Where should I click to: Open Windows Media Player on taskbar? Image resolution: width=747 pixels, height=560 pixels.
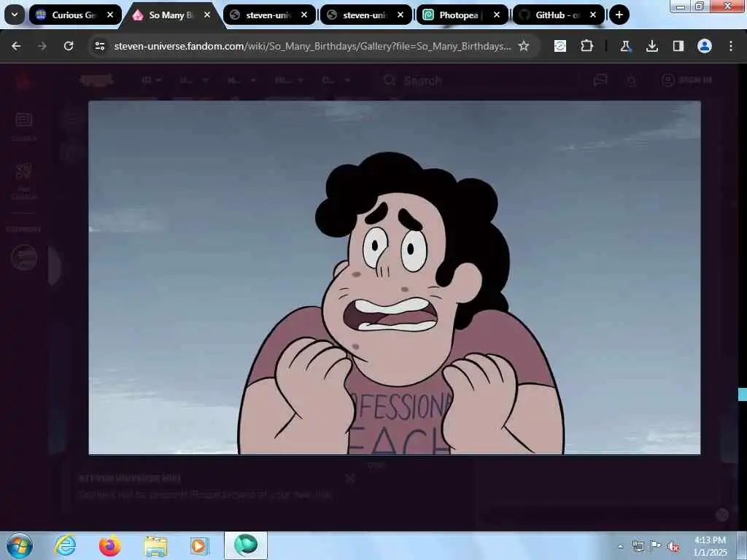[x=199, y=545]
